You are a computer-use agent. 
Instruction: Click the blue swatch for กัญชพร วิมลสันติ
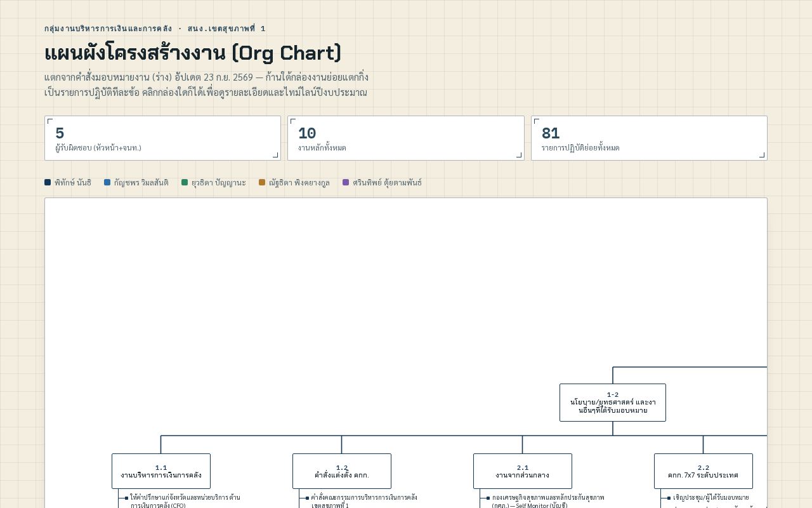107,182
